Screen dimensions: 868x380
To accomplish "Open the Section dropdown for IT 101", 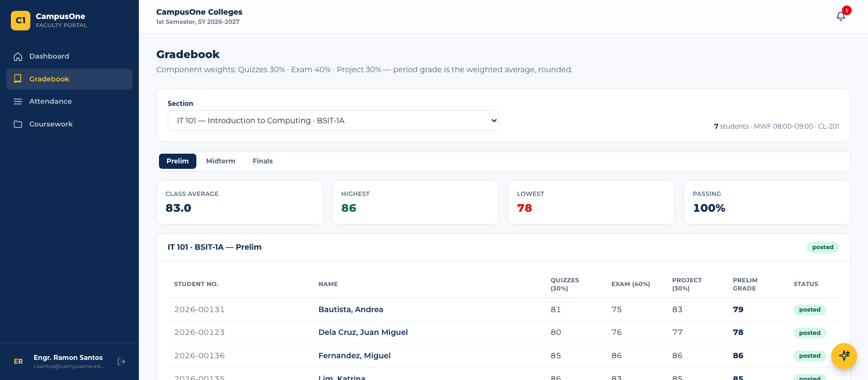I will click(333, 121).
